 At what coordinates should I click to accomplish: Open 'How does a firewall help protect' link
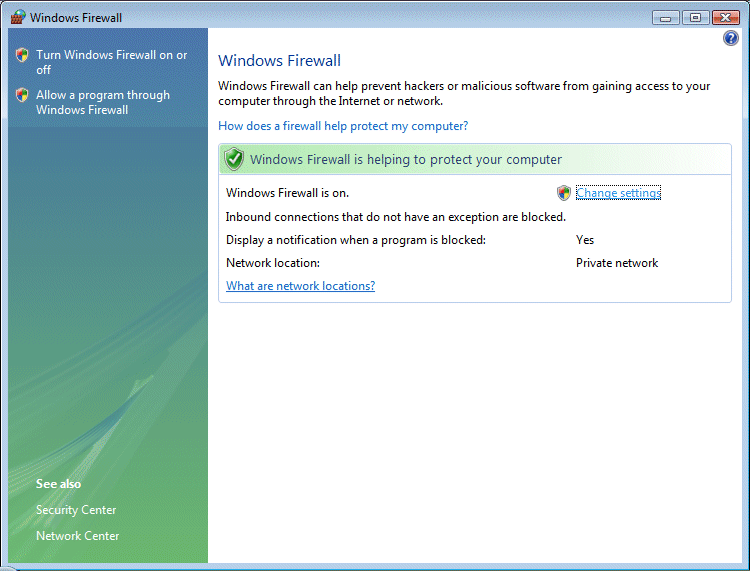343,126
